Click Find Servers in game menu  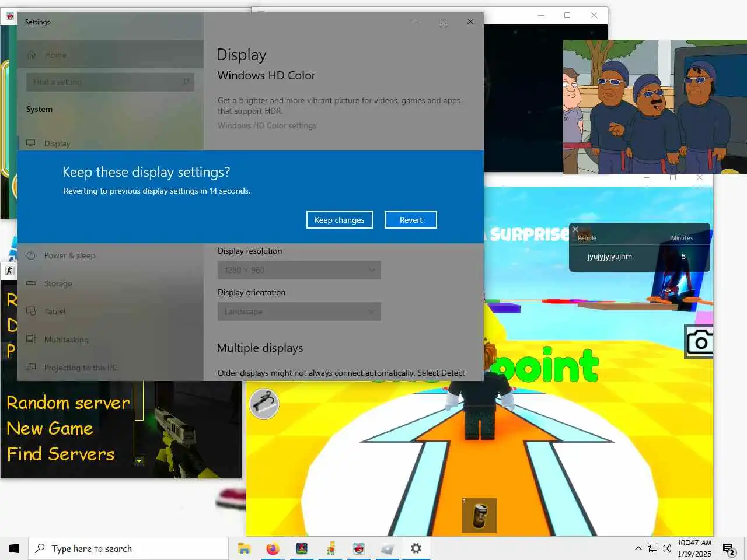point(61,454)
